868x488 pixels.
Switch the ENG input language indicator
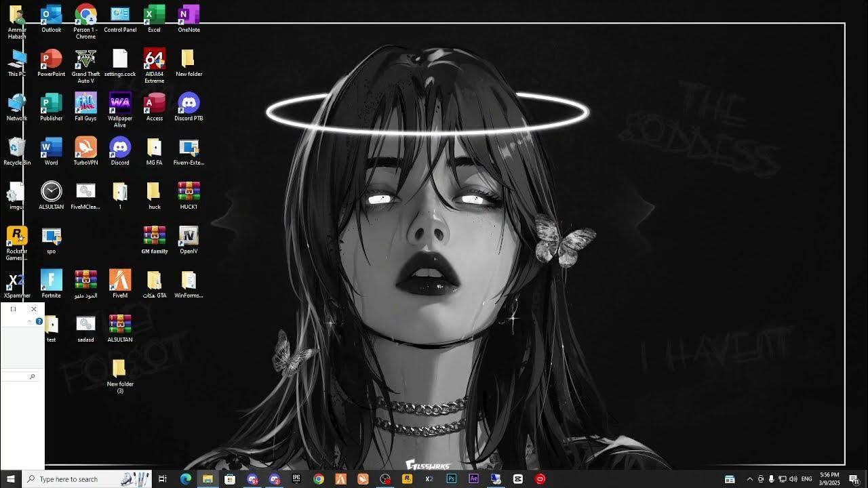coord(807,479)
